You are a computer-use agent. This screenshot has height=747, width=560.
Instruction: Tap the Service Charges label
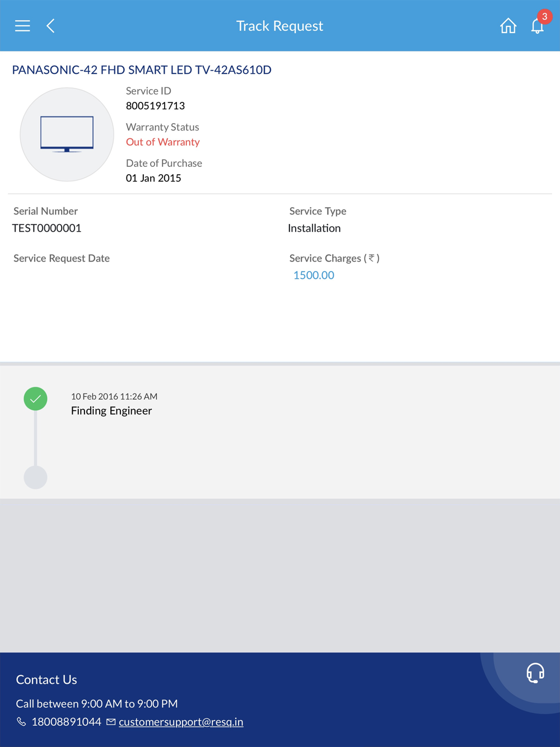point(334,258)
